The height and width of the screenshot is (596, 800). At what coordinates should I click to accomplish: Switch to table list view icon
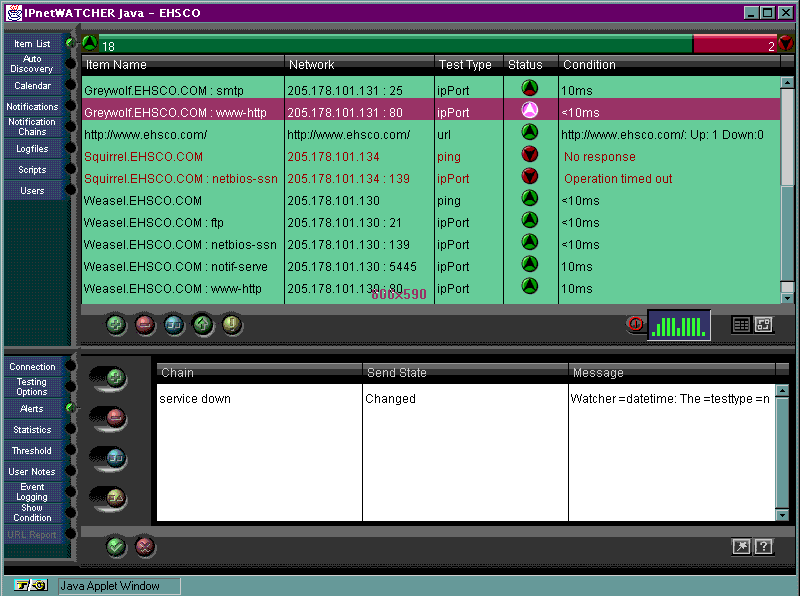pos(741,324)
